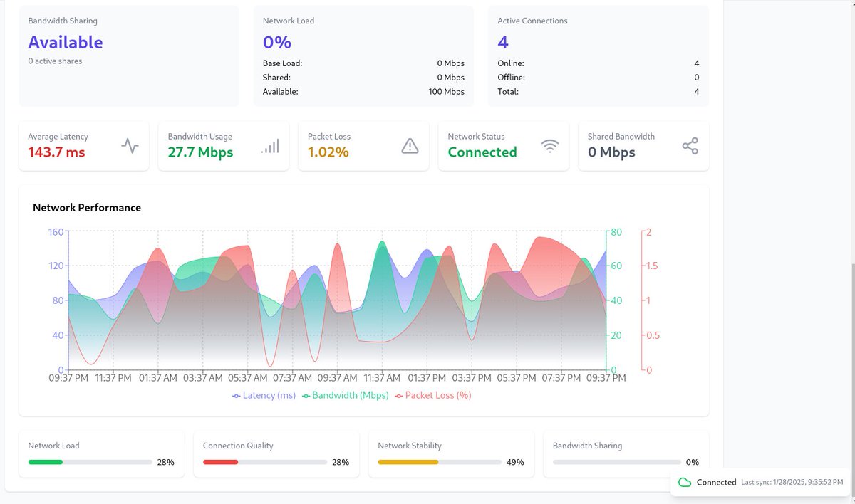Viewport: 855px width, 504px height.
Task: Click the Wi-Fi network status icon
Action: coord(549,146)
